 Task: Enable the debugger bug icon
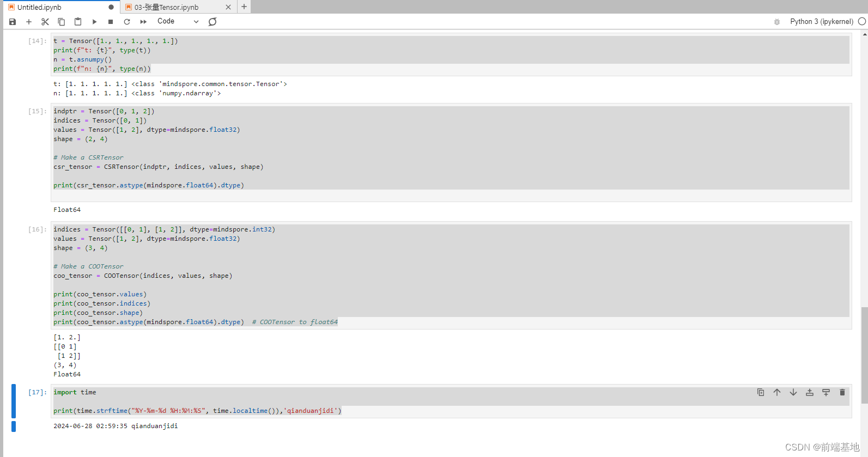777,22
